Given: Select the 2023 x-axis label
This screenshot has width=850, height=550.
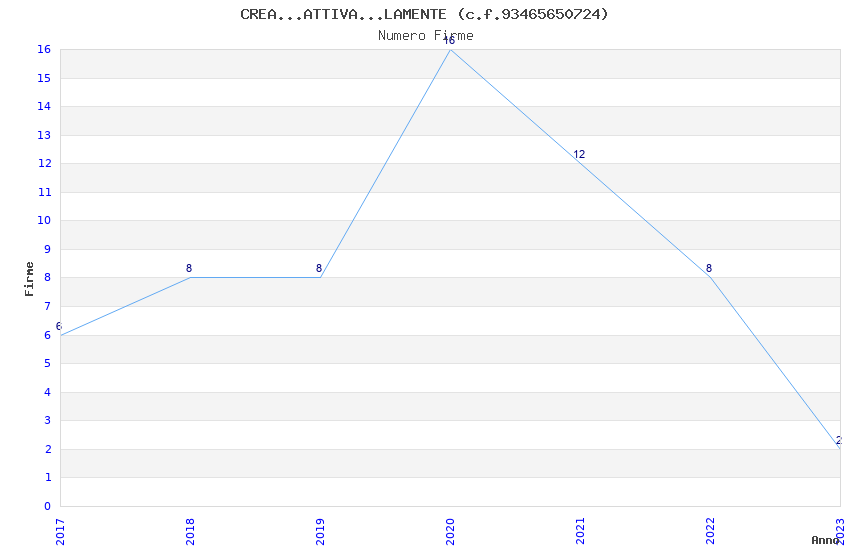Looking at the screenshot, I should (841, 532).
